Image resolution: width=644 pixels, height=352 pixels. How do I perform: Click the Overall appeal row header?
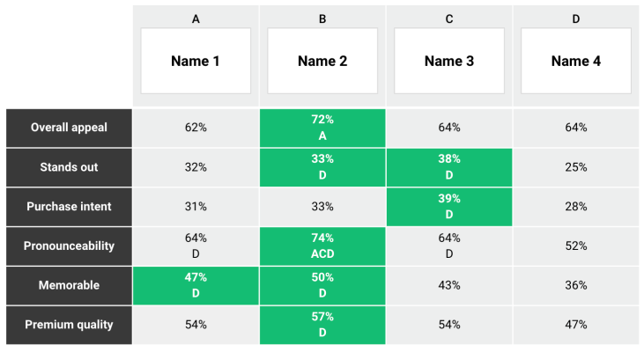[69, 128]
